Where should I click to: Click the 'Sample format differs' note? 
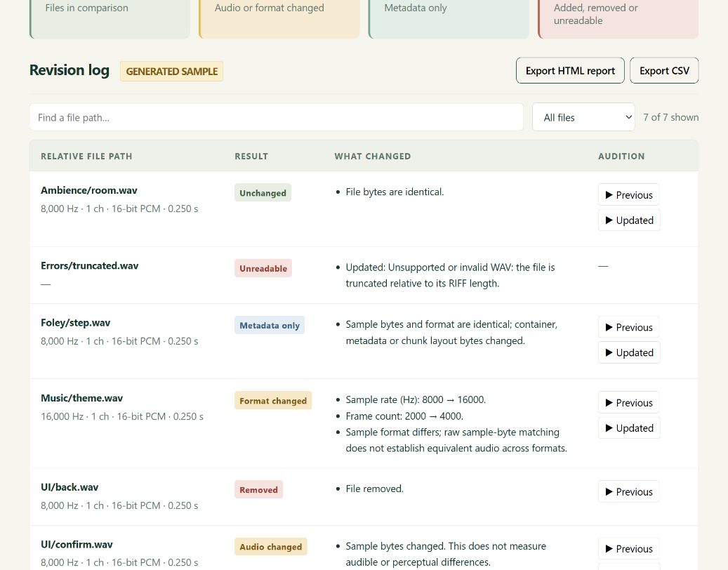tap(456, 440)
